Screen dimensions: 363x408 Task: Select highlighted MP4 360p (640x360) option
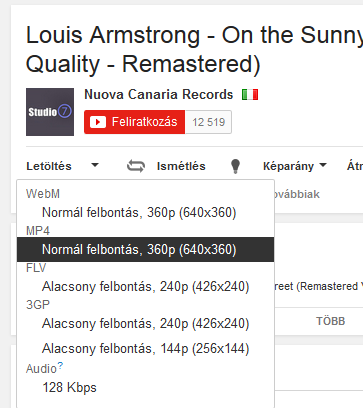click(x=146, y=249)
